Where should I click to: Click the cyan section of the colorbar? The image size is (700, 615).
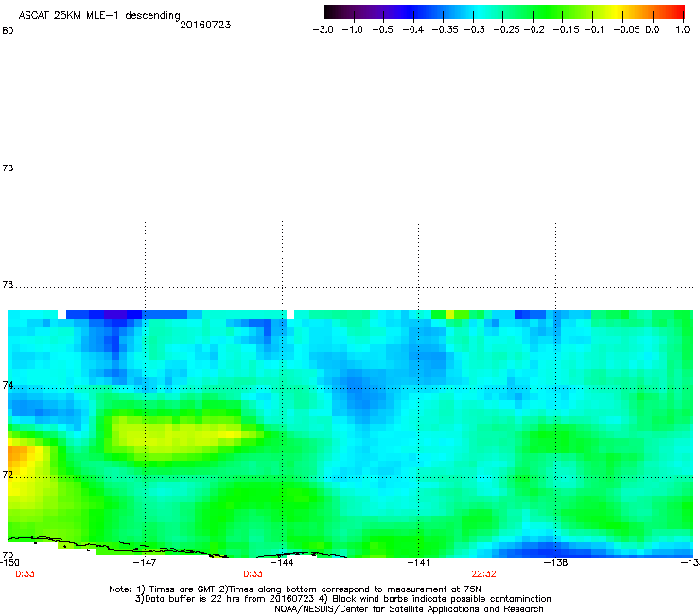(480, 11)
